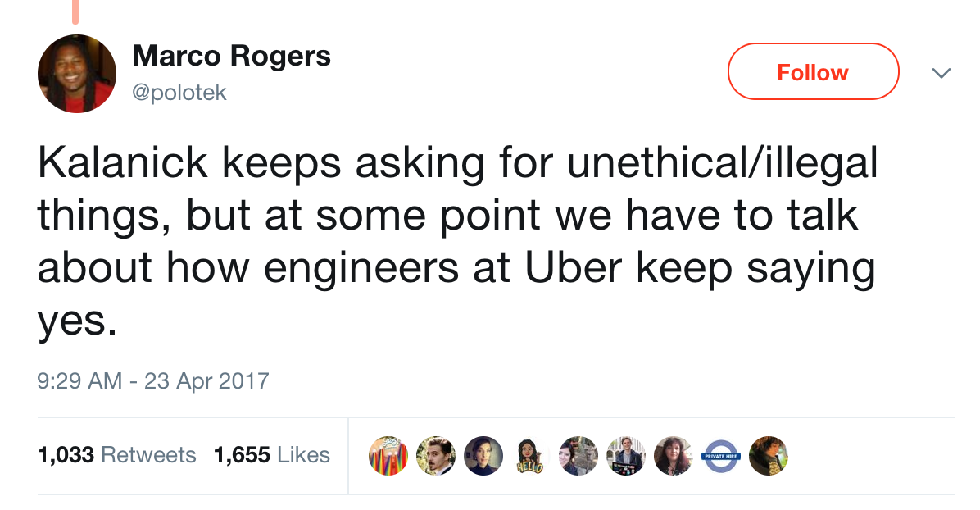Expand the tweet options chevron menu

942,74
